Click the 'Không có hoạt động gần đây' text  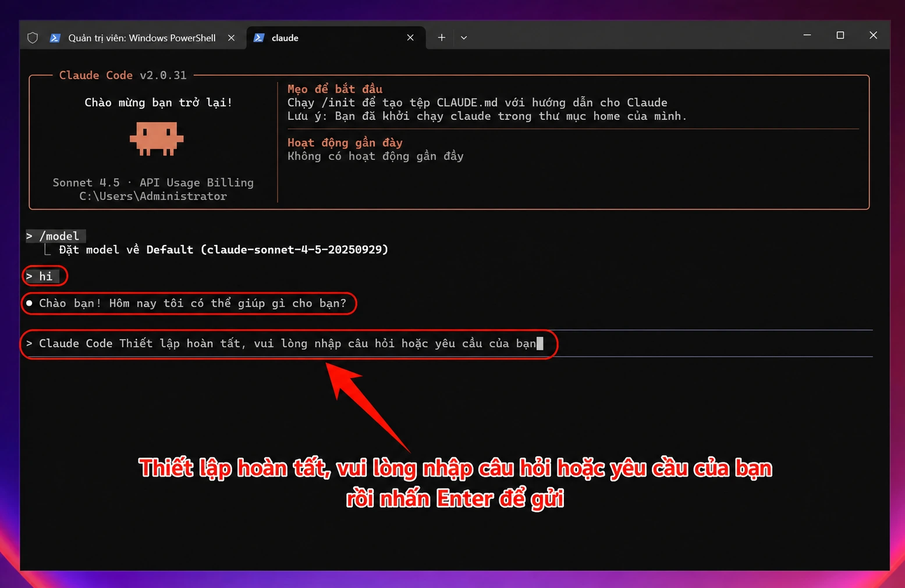point(375,156)
